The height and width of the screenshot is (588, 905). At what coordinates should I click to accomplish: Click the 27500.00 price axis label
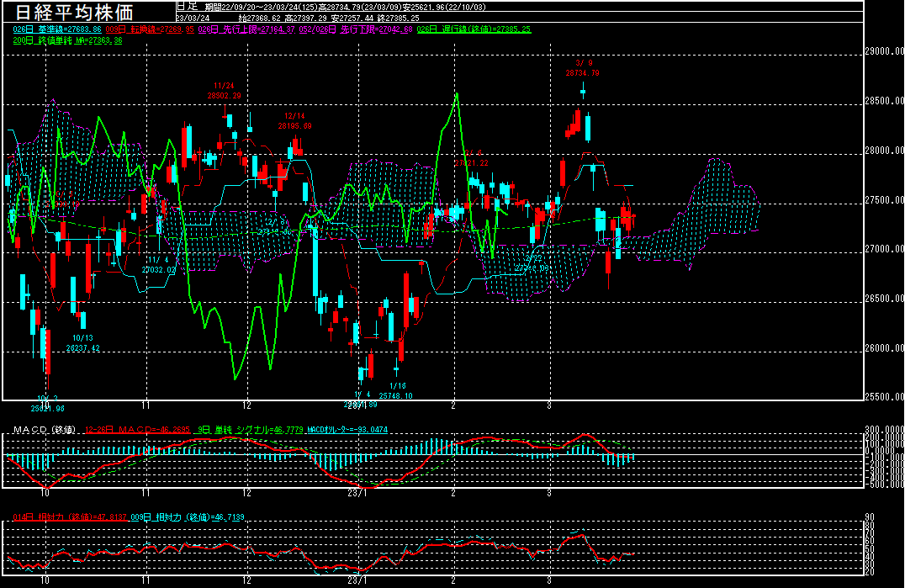point(884,200)
